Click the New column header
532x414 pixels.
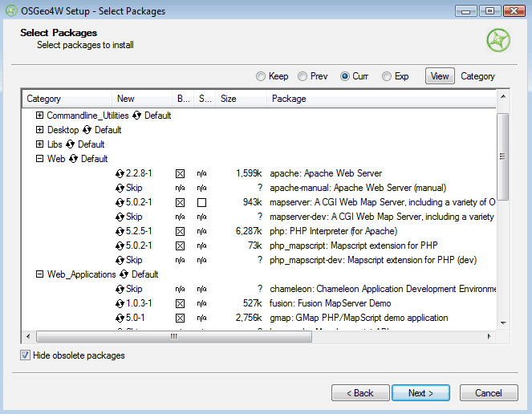click(x=142, y=99)
